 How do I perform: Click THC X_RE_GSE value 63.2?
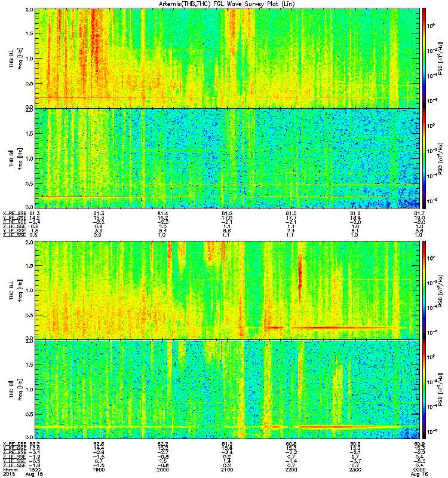point(35,443)
